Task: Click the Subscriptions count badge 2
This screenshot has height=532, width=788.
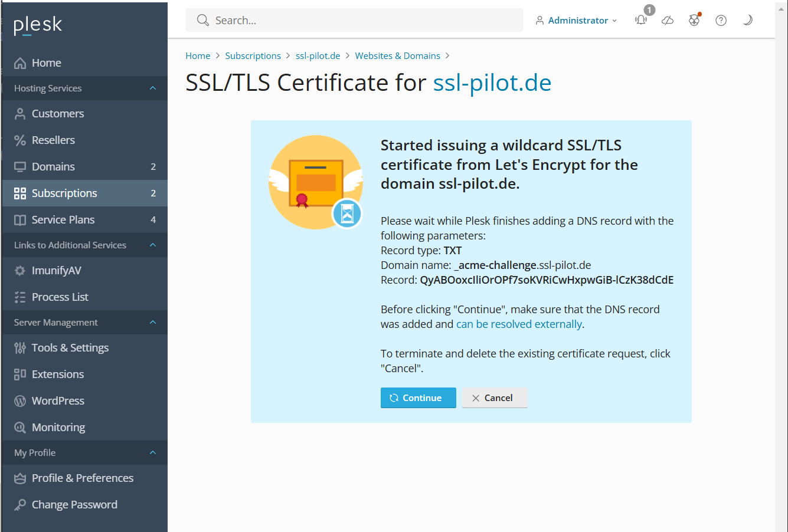Action: click(153, 193)
